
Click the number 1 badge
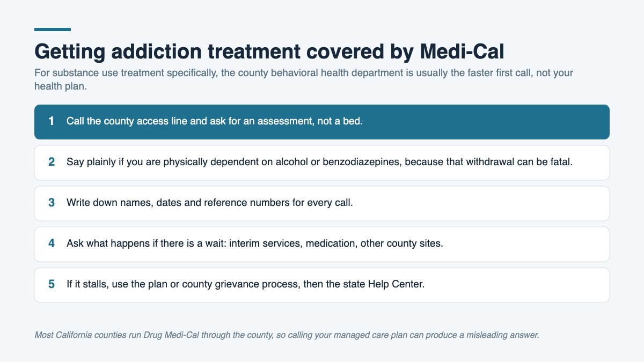(52, 121)
